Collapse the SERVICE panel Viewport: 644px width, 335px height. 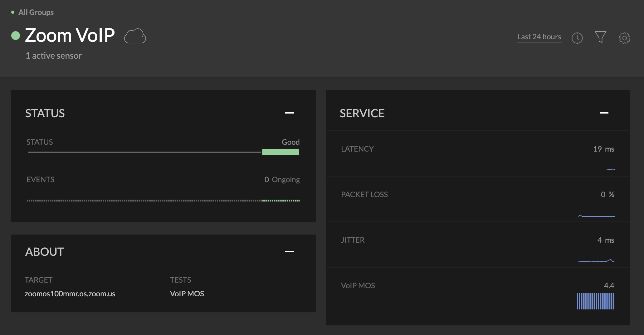point(604,113)
